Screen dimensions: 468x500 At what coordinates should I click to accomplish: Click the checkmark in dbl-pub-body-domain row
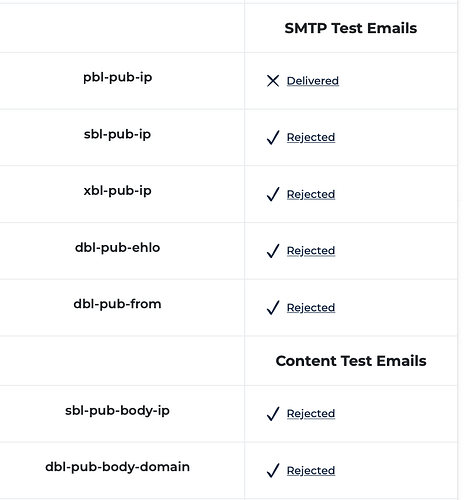pos(273,470)
